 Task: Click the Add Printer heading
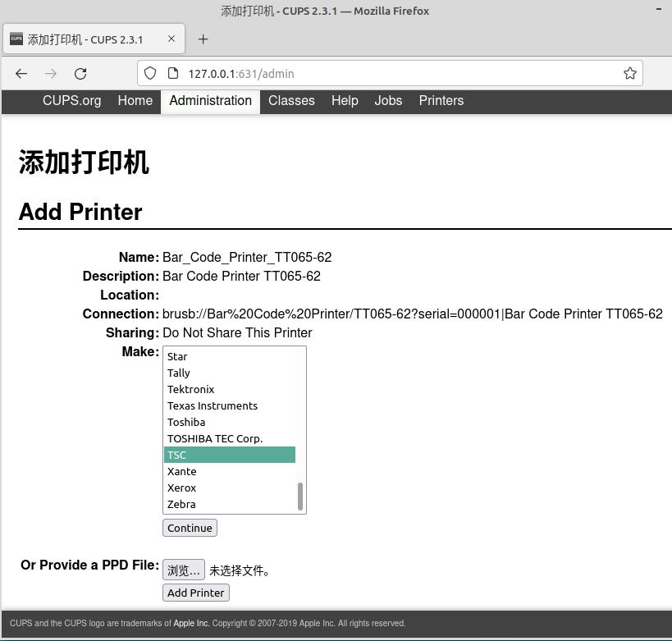80,212
